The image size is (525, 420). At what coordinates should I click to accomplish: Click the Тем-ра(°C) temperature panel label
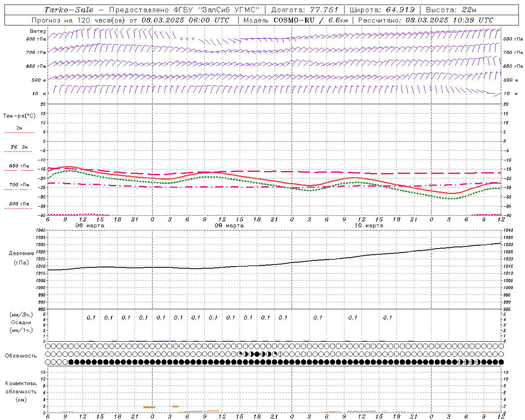[19, 116]
